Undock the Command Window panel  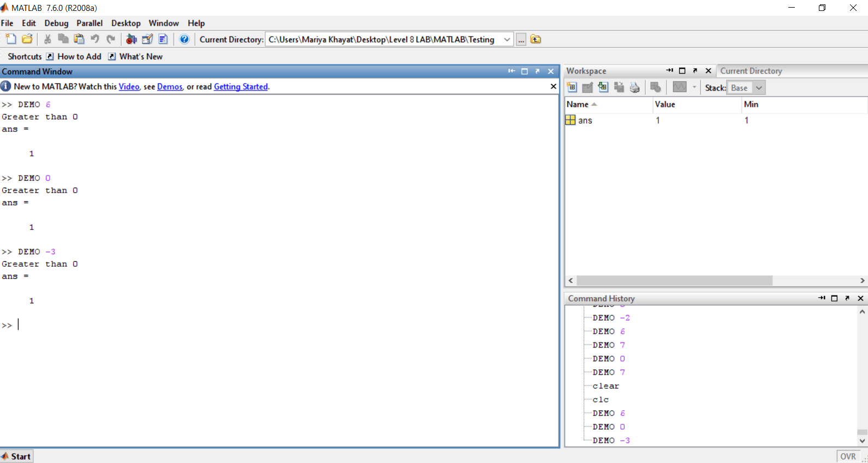538,71
